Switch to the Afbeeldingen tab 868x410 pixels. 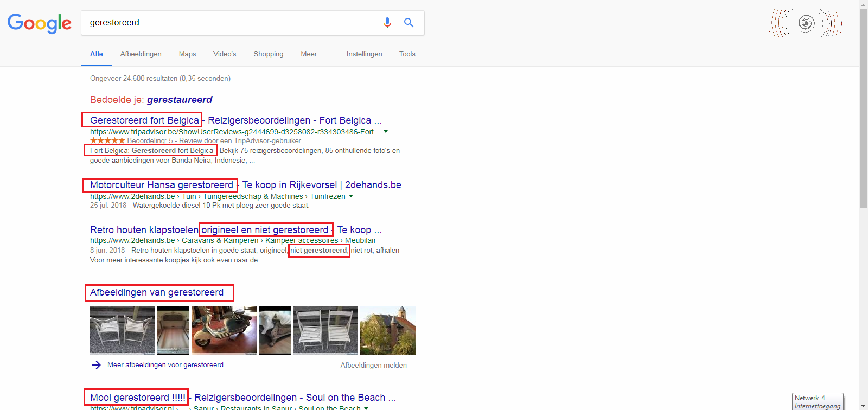pyautogui.click(x=141, y=54)
